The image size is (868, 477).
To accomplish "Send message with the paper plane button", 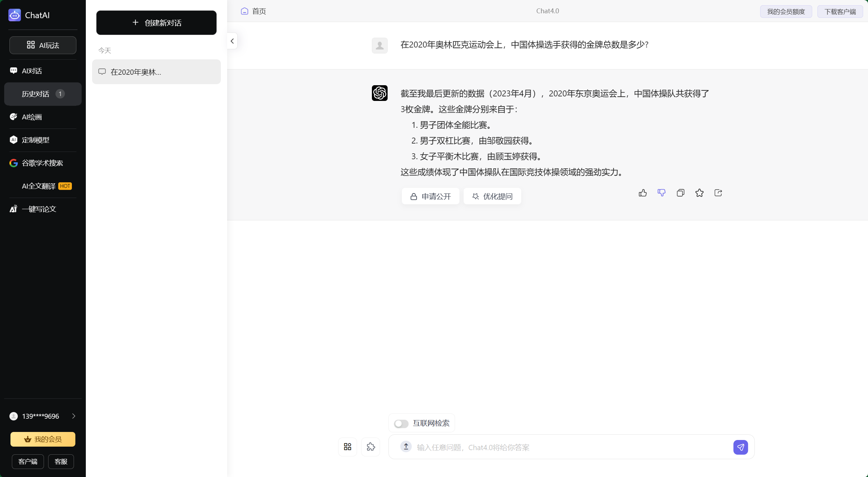I will pyautogui.click(x=741, y=447).
